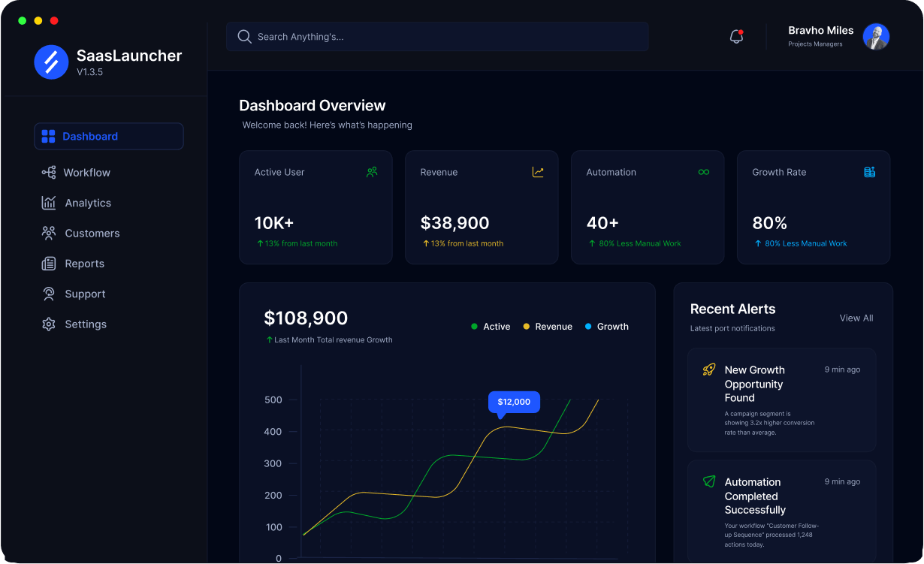Click the rocket icon on growth alert
Screen dimensions: 924x564
tap(709, 369)
